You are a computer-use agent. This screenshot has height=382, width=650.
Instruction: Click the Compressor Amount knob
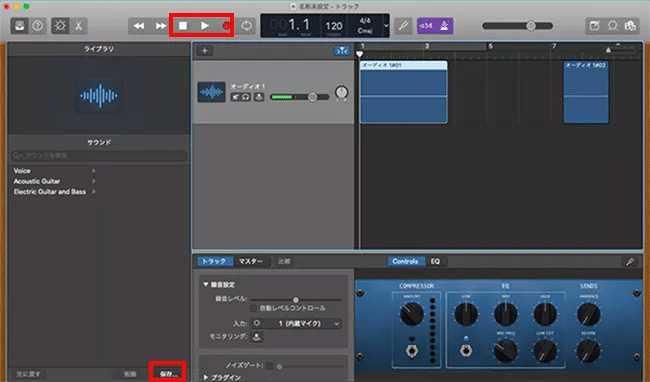(412, 314)
